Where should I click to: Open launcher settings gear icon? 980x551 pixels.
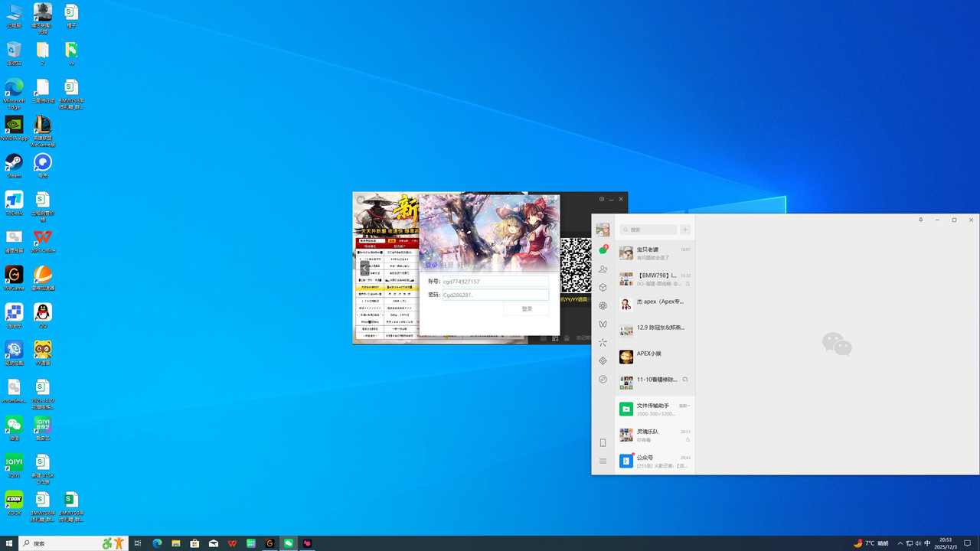pyautogui.click(x=602, y=199)
